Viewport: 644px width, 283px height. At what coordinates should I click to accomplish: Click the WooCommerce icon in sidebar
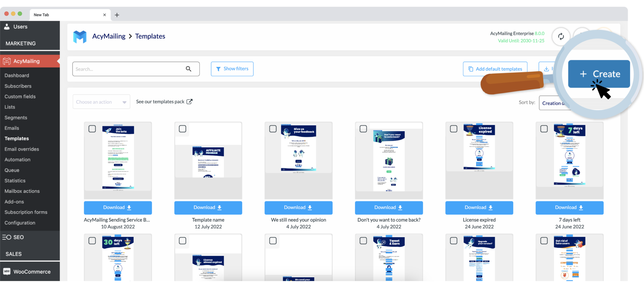pos(7,271)
